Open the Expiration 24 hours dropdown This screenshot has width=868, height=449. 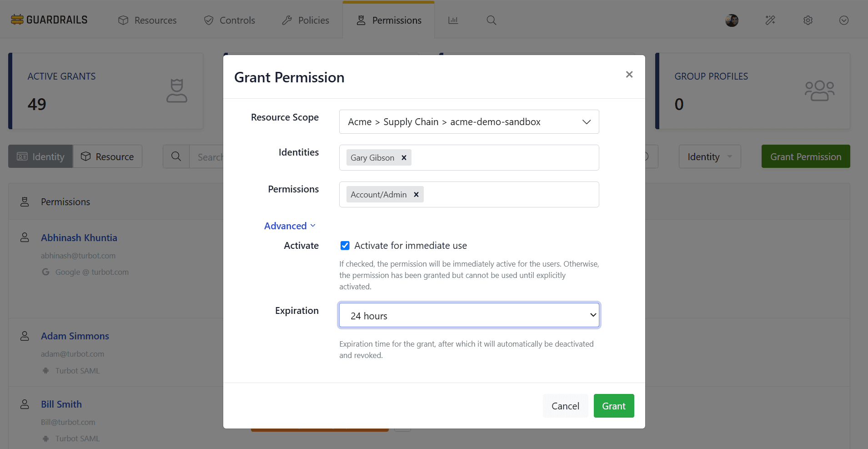(469, 315)
